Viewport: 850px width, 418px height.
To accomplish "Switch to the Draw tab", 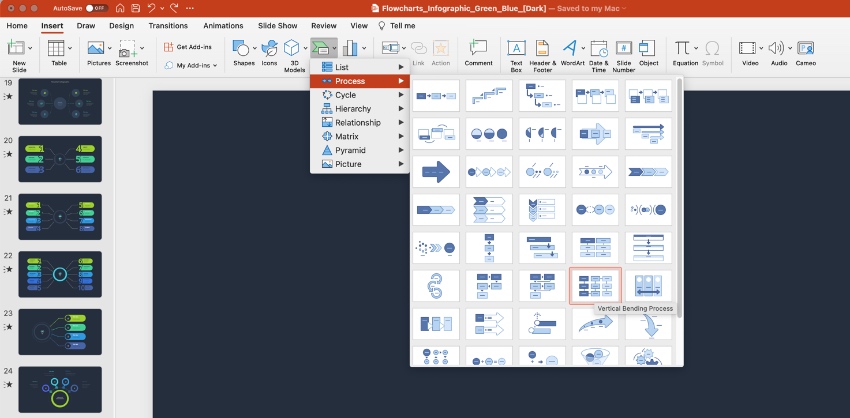I will [x=86, y=25].
